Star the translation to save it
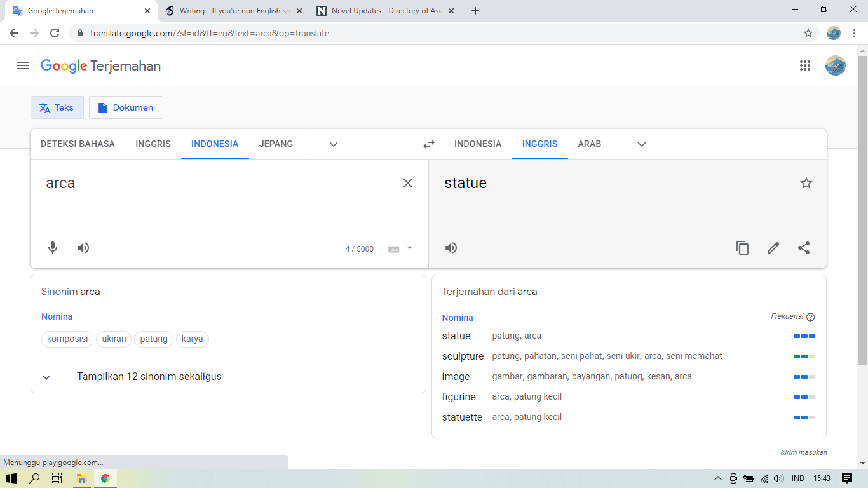The height and width of the screenshot is (488, 868). click(806, 183)
